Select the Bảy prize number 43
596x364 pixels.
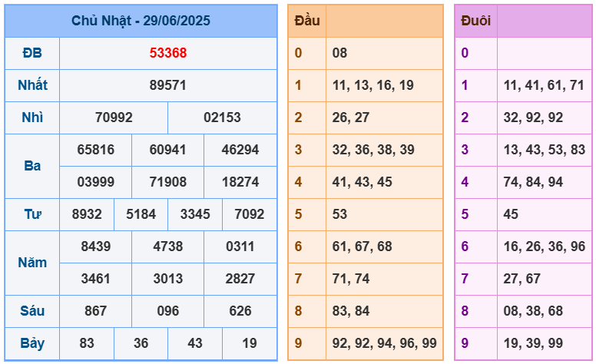tap(195, 343)
